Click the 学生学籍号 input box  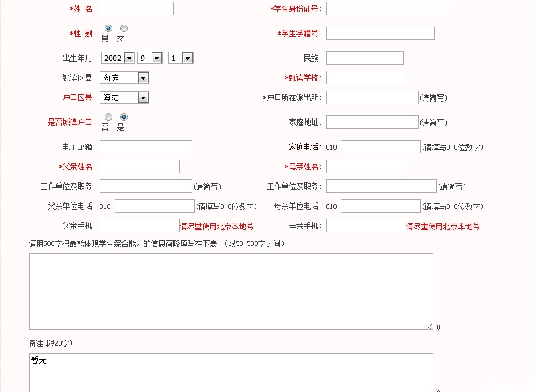[380, 33]
